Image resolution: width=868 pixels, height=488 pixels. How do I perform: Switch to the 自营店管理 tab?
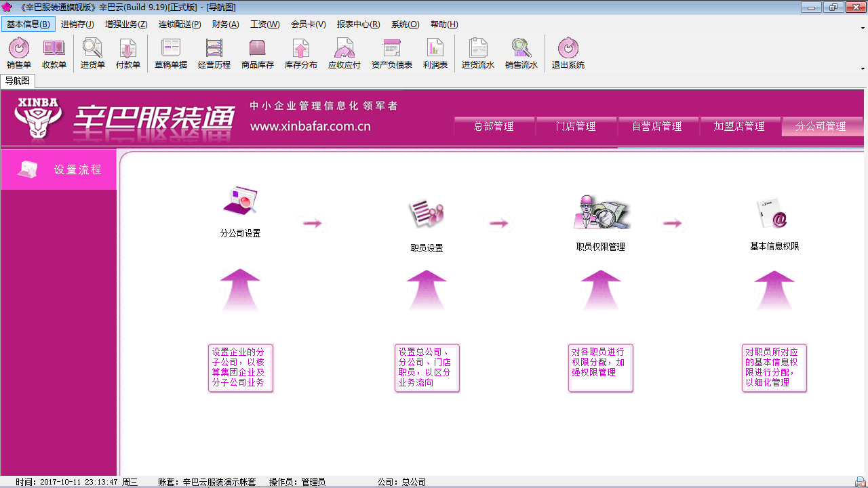(658, 126)
